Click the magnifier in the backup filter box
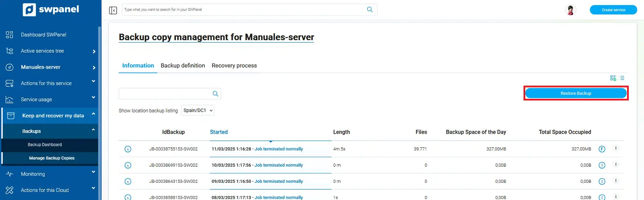This screenshot has width=644, height=200. point(215,94)
